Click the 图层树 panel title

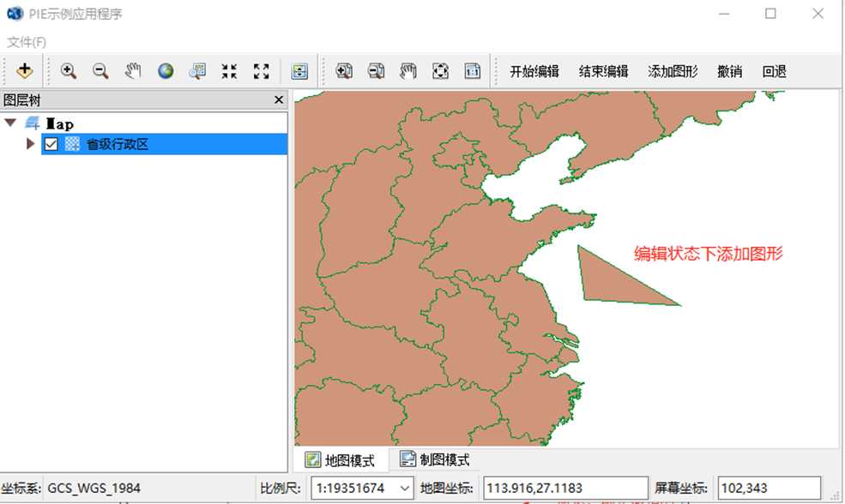tap(22, 100)
